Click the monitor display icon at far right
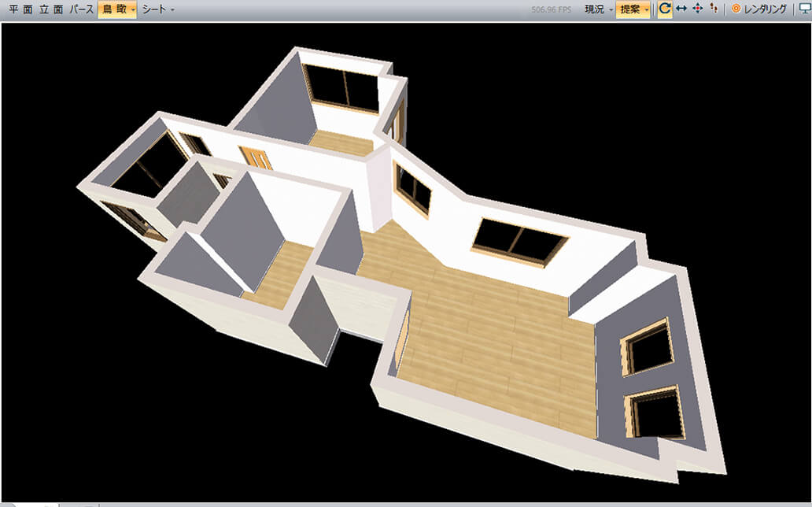 [804, 9]
